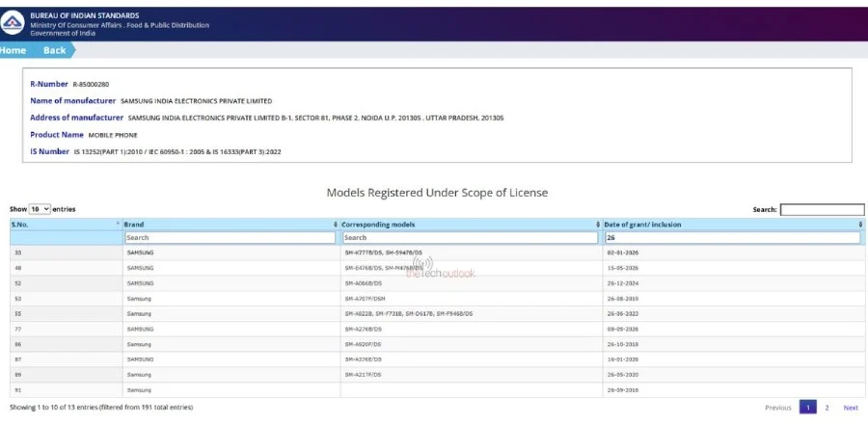Open the Show entries count dropdown
The width and height of the screenshot is (868, 424).
click(40, 209)
